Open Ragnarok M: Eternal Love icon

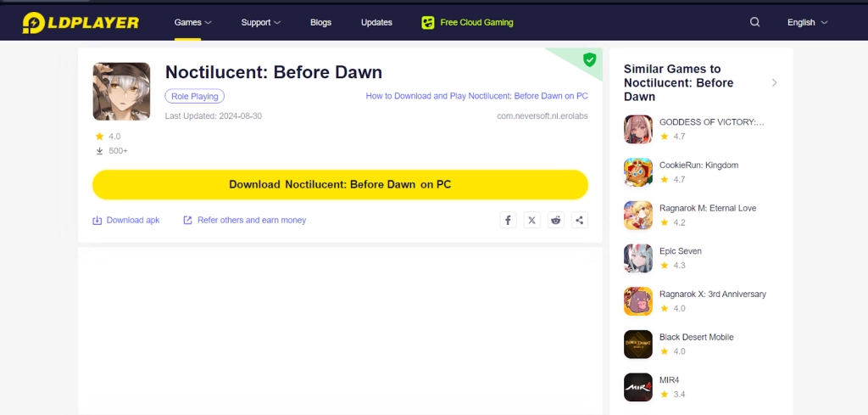click(637, 215)
